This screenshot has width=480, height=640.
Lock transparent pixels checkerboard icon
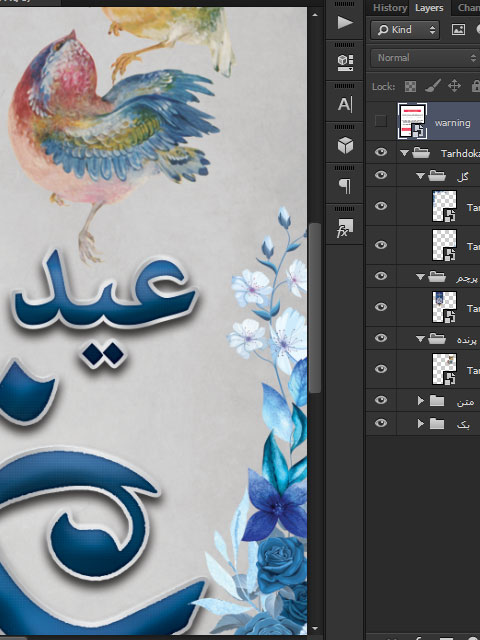(x=410, y=87)
